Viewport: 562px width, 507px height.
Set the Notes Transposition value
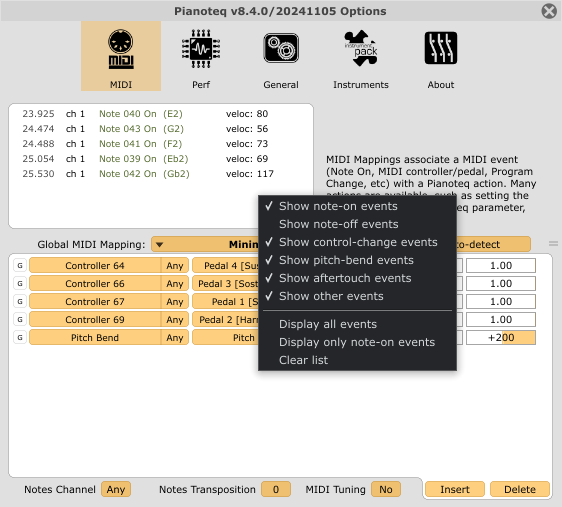point(276,489)
